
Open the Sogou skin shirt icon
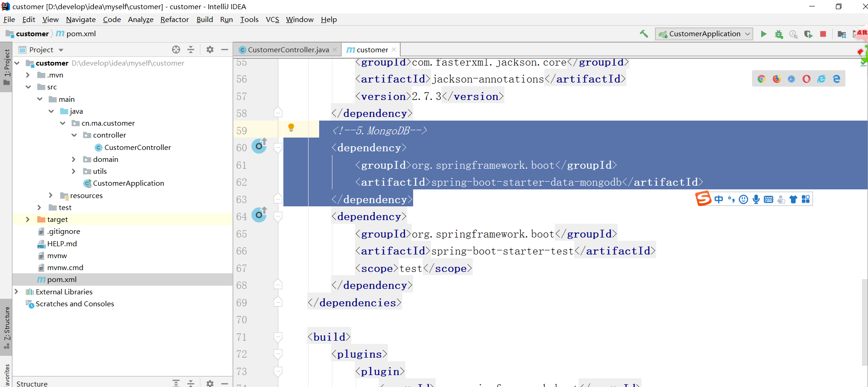[793, 199]
